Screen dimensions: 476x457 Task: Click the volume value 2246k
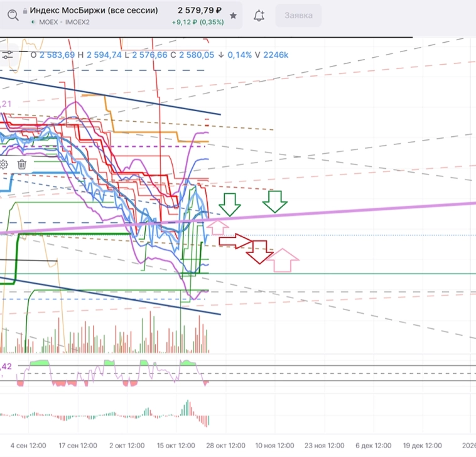coord(276,55)
